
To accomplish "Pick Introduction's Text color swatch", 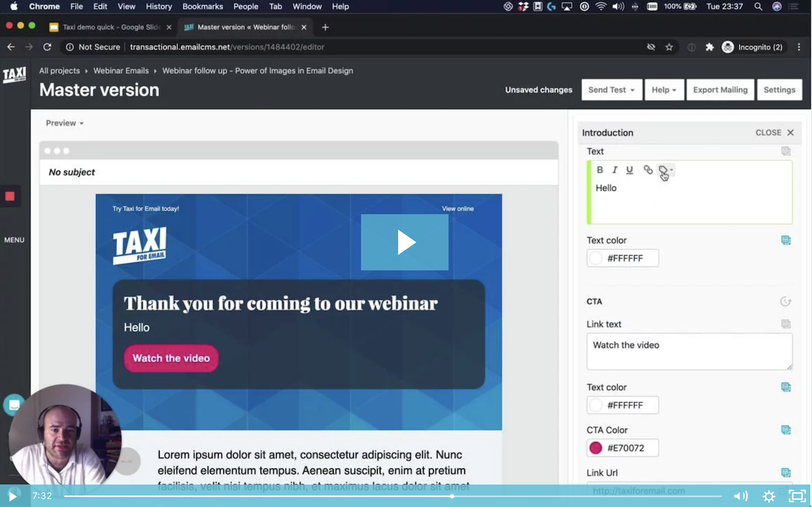I will pyautogui.click(x=595, y=258).
